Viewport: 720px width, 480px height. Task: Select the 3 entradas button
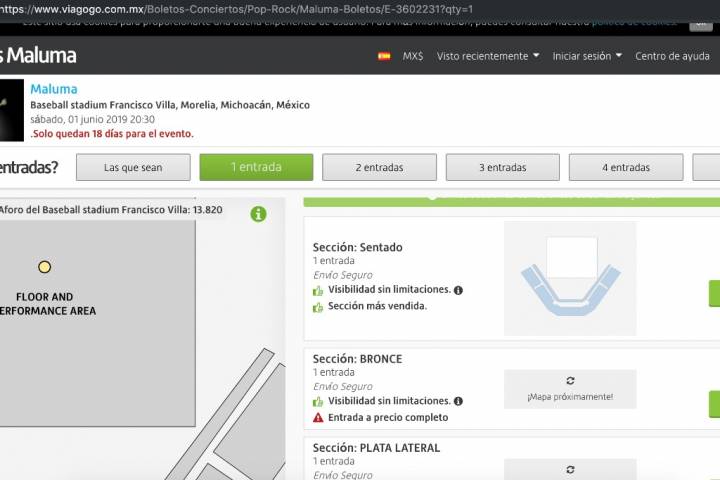click(502, 167)
